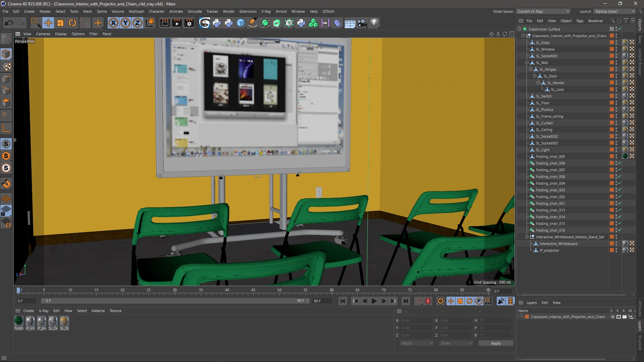Add a Cube primitive object

[x=240, y=23]
